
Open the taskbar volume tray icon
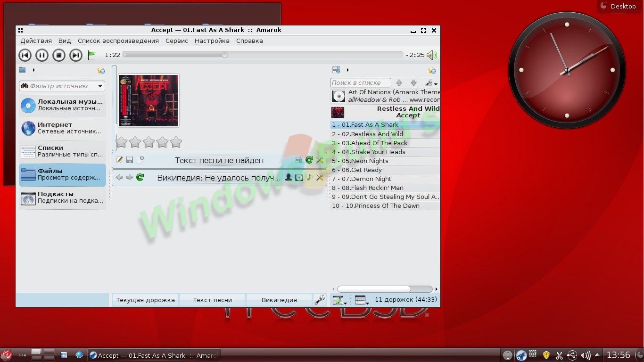tap(586, 355)
